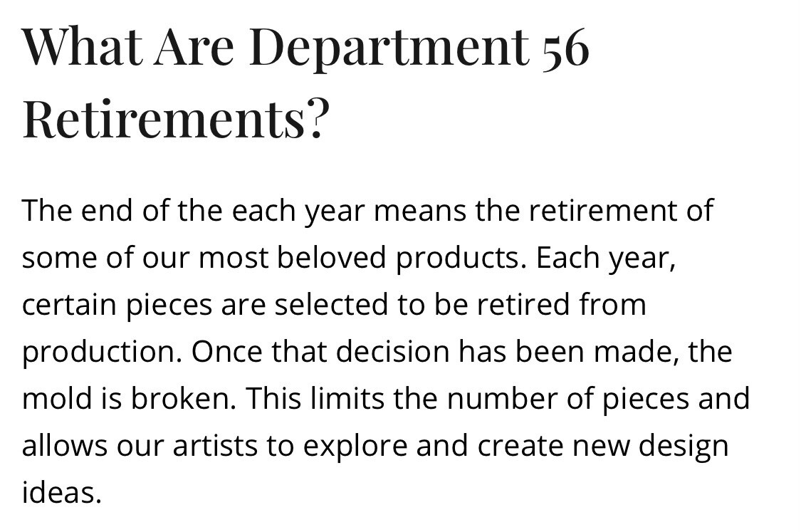Image resolution: width=801 pixels, height=532 pixels.
Task: Click the word "broken" in the paragraph
Action: point(180,399)
